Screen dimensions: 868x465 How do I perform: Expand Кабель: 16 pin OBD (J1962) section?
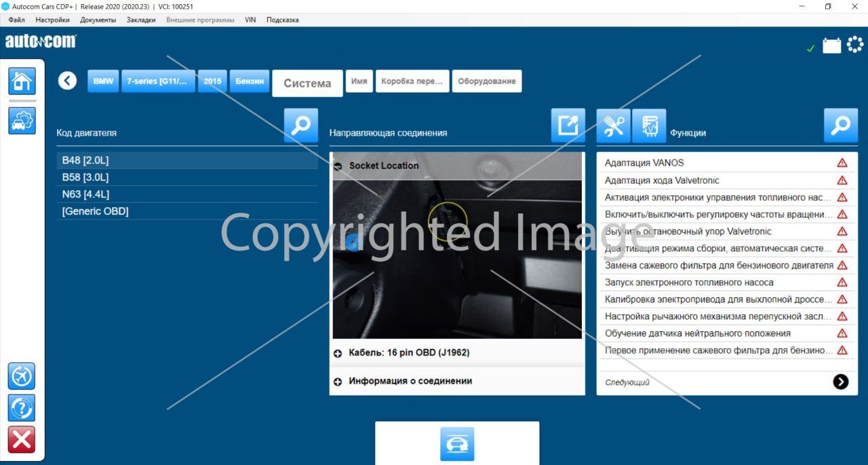click(x=338, y=354)
